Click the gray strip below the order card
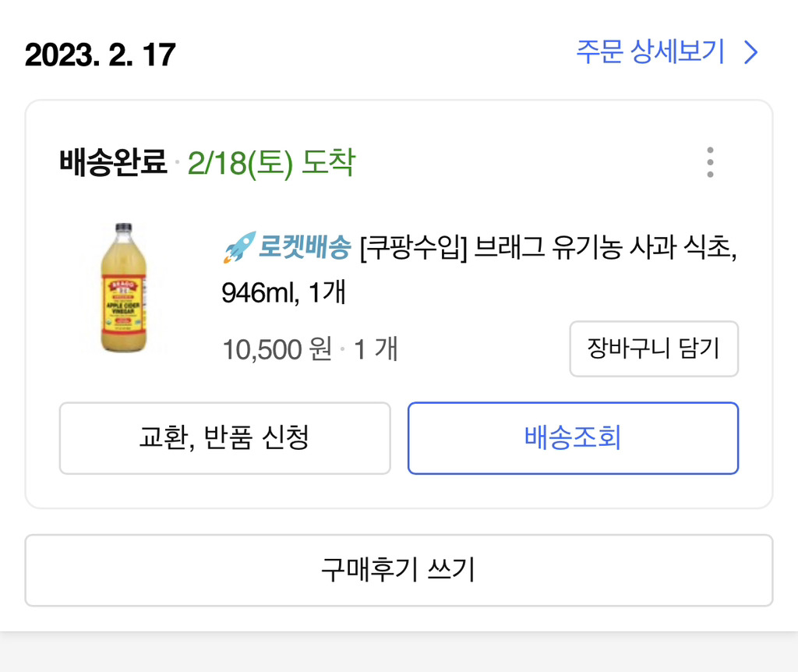The image size is (798, 672). click(398, 652)
